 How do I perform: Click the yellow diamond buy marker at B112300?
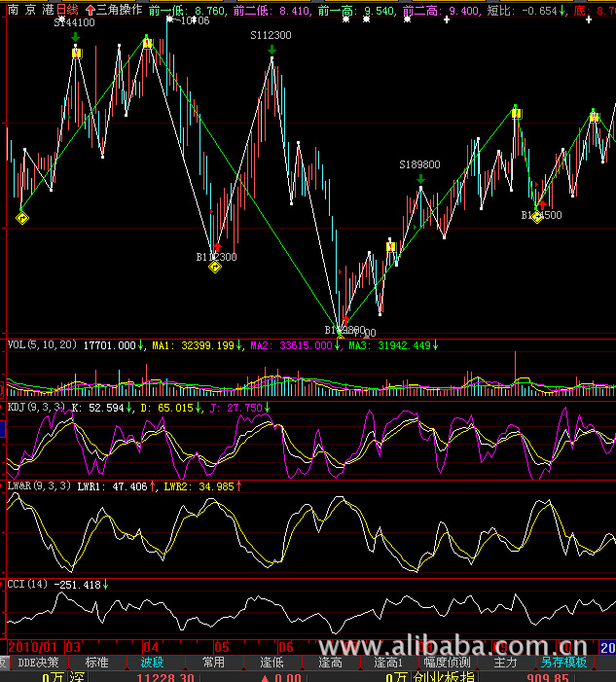coord(215,267)
